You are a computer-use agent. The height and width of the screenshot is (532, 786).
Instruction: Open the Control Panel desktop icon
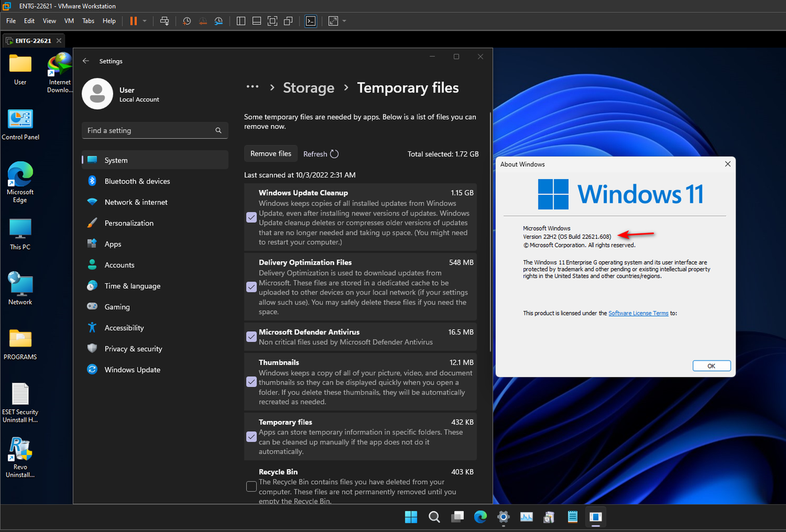pos(20,125)
